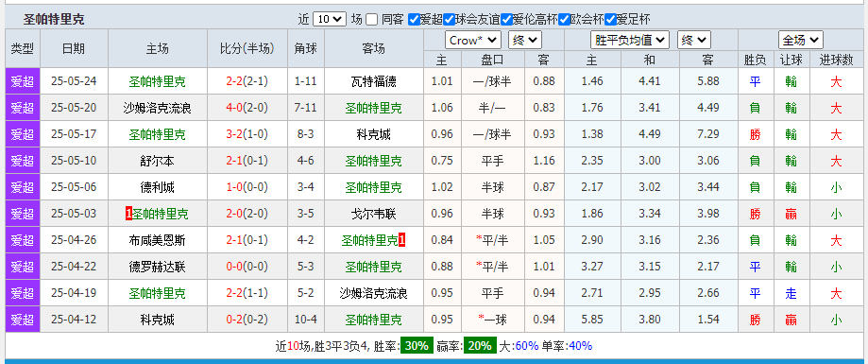Open 德罗赫达联 home team link
This screenshot has height=364, width=868.
157,267
